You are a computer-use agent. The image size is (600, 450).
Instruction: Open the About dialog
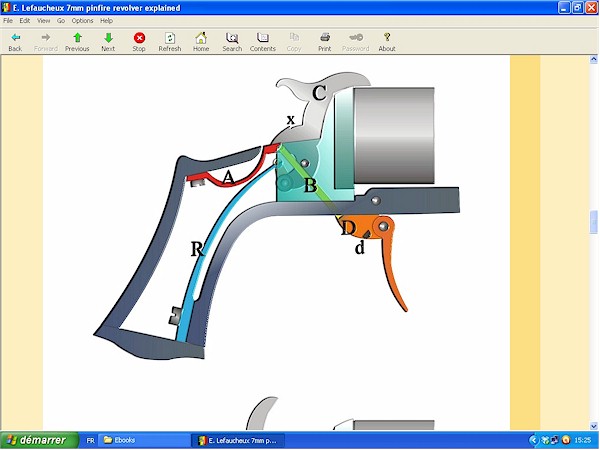tap(387, 41)
